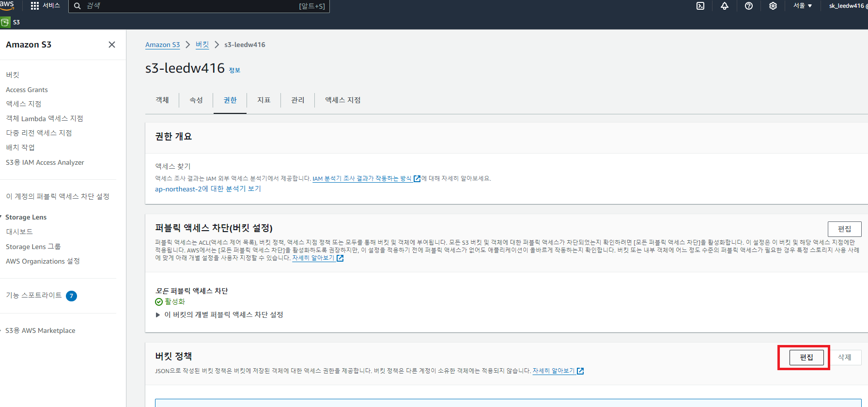
Task: Open AWS Organizations 설정
Action: 43,261
